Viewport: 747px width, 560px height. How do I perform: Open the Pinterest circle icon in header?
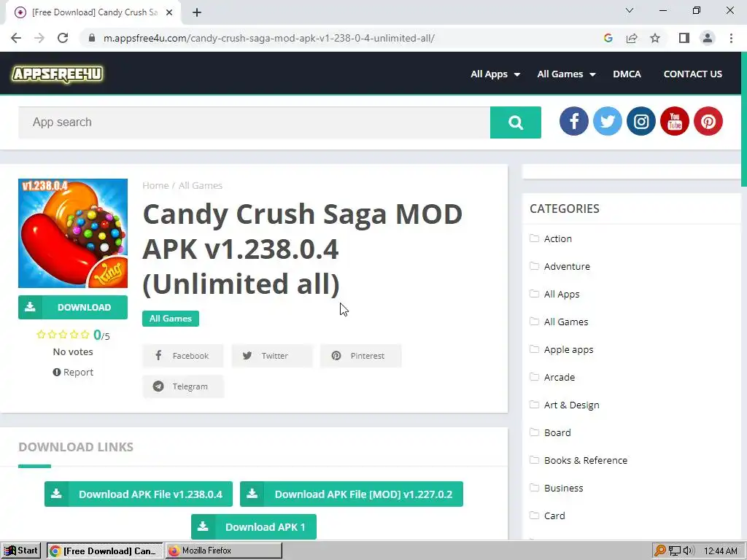click(x=708, y=122)
